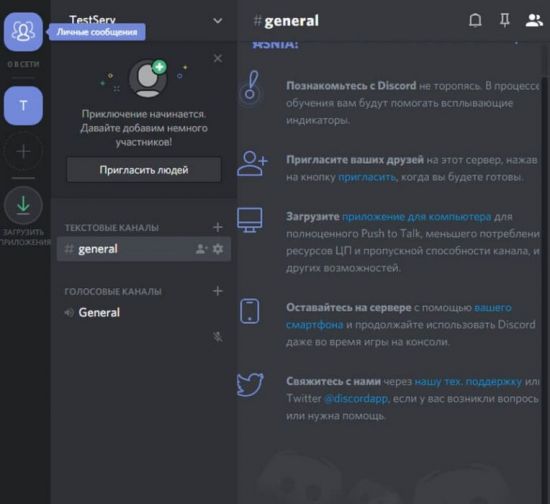This screenshot has height=504, width=550.
Task: Create a voice channel with plus icon
Action: [217, 291]
